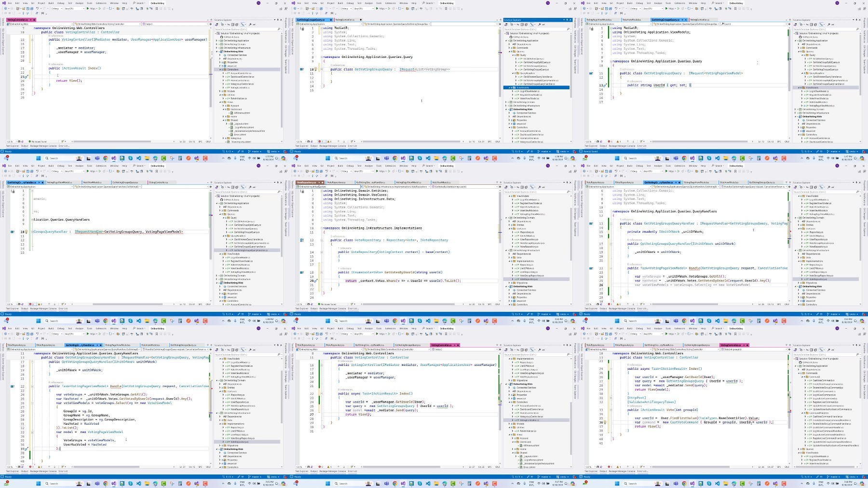
Task: Click inheritance margin icon at line 12, VoteRepository.cs window
Action: point(302,240)
